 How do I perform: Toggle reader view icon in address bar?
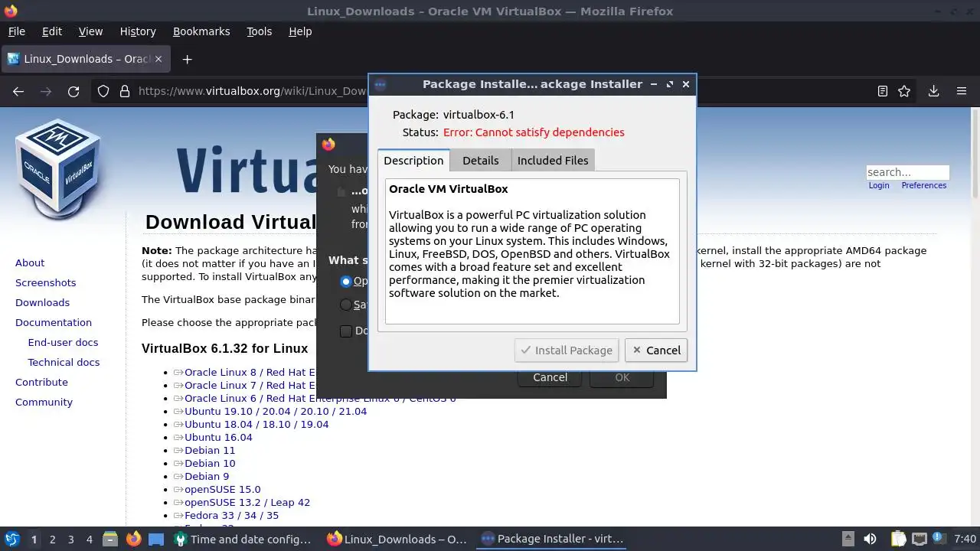click(883, 91)
